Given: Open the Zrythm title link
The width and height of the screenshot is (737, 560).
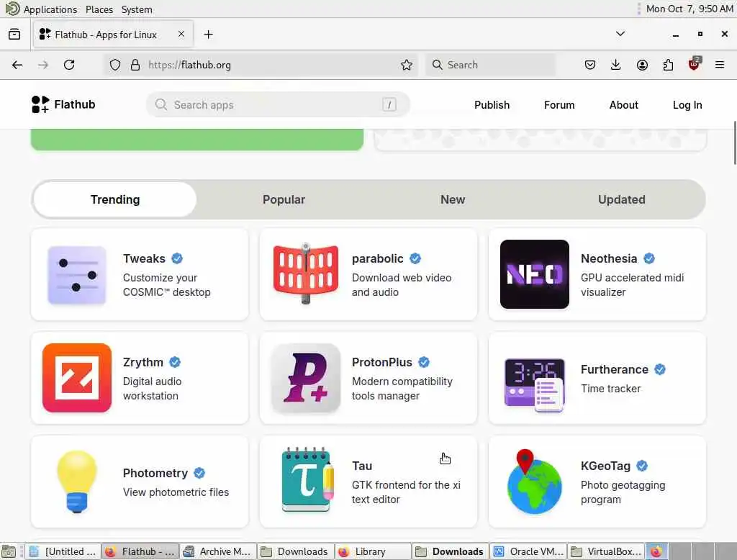Looking at the screenshot, I should tap(143, 362).
